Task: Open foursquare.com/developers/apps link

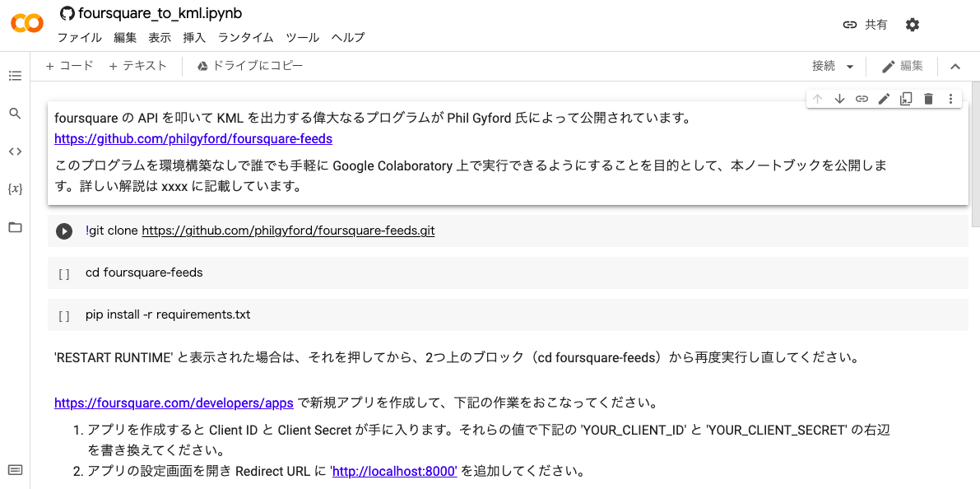Action: coord(174,403)
